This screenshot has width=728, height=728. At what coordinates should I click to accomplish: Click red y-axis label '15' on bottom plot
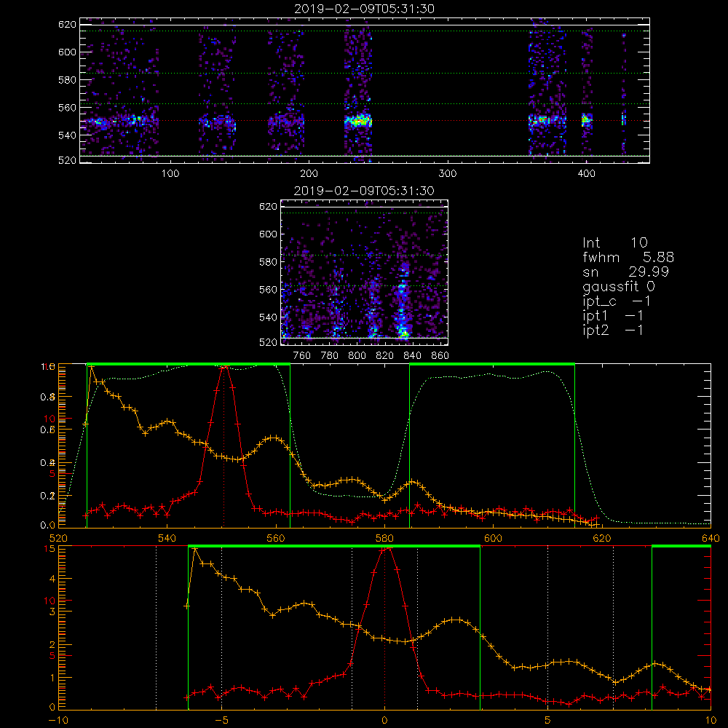pos(50,549)
